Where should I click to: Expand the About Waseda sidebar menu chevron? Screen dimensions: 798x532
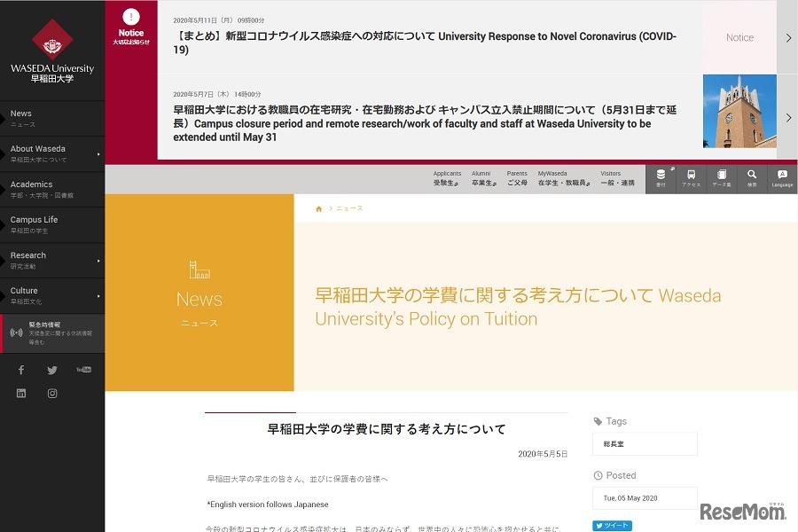coord(99,153)
